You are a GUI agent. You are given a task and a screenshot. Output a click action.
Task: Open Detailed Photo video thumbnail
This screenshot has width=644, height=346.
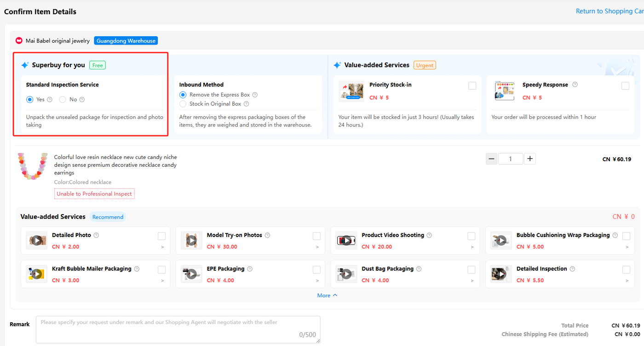(36, 240)
